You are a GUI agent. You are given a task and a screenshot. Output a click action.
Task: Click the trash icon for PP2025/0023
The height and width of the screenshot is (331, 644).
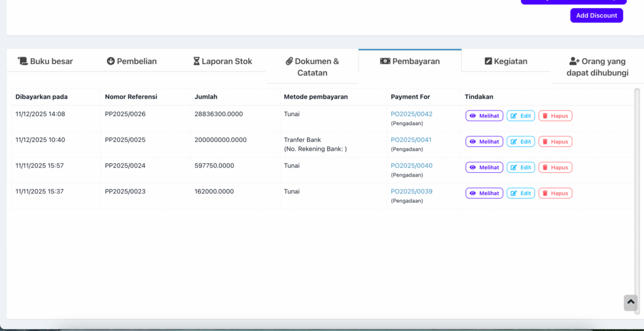(x=545, y=193)
